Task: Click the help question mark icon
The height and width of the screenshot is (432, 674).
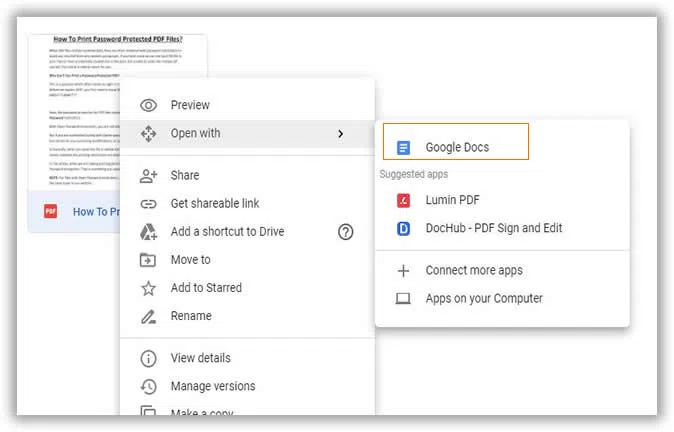Action: pos(346,232)
